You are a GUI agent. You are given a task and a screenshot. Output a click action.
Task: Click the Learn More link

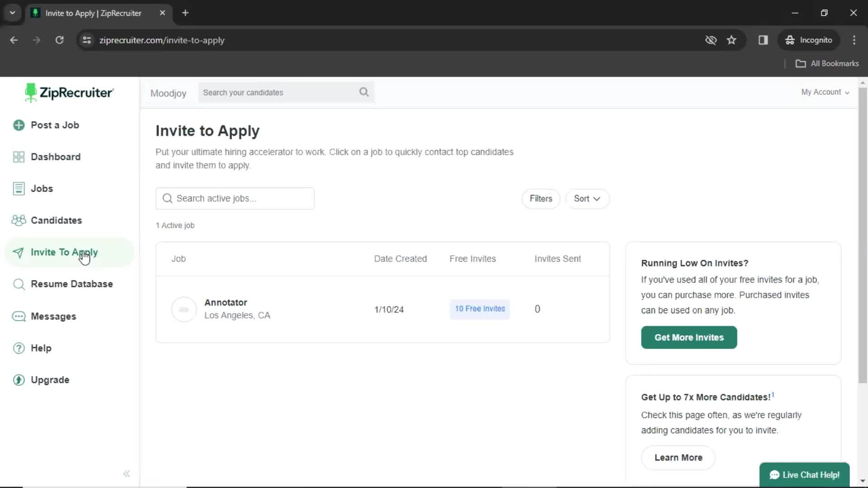point(679,457)
